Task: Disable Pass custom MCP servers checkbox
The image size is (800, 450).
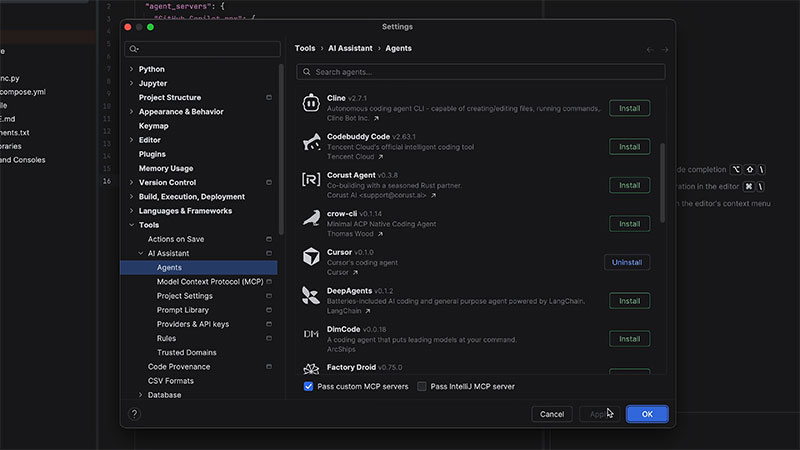Action: 308,386
